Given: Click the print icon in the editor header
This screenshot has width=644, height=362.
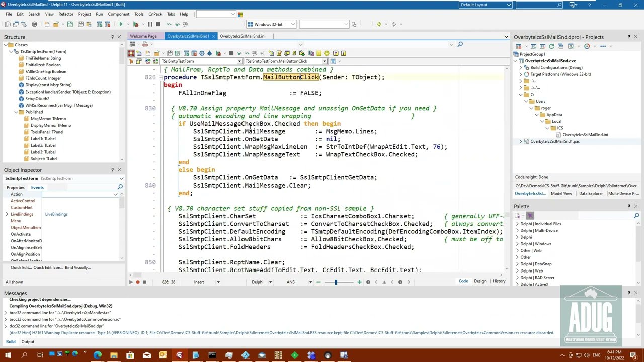Looking at the screenshot, I should (x=145, y=45).
